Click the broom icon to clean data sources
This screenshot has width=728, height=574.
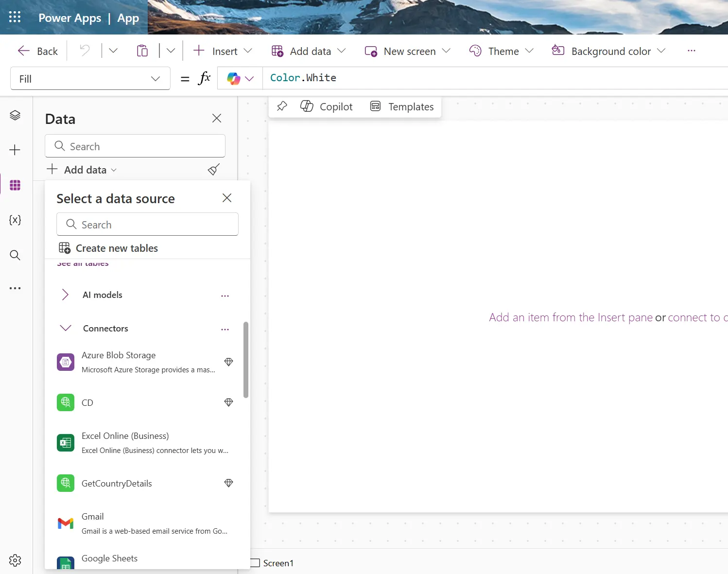point(213,170)
